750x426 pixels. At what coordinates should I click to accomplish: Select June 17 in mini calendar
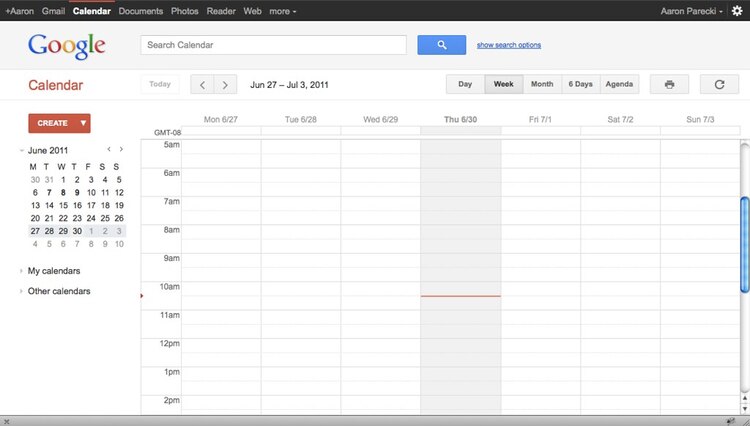(91, 205)
